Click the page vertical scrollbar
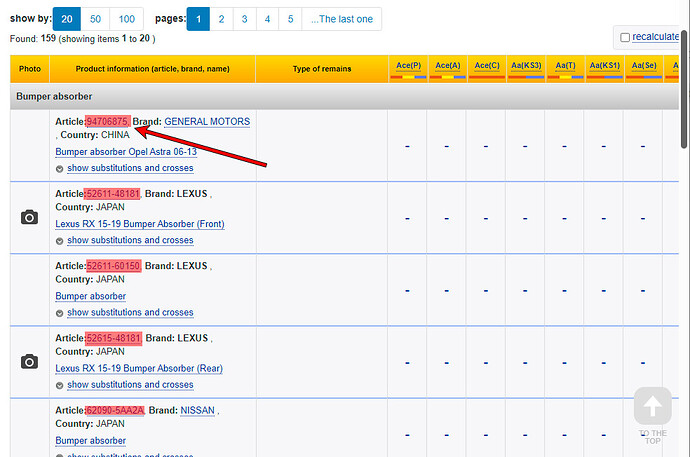Image resolution: width=690 pixels, height=457 pixels. [683, 250]
